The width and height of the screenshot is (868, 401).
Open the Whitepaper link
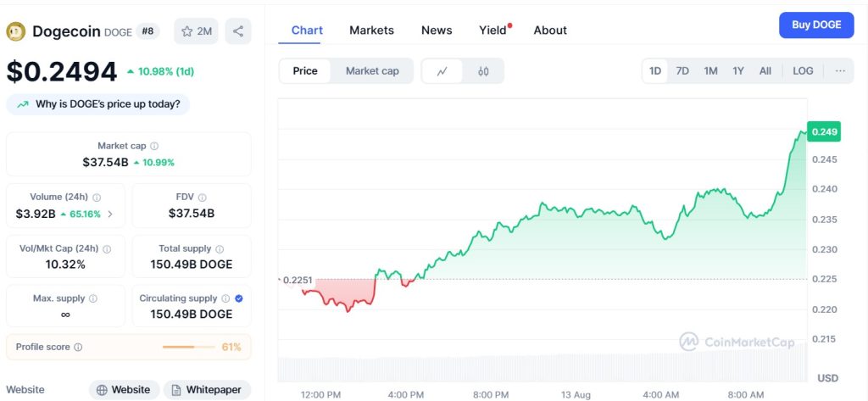[207, 390]
